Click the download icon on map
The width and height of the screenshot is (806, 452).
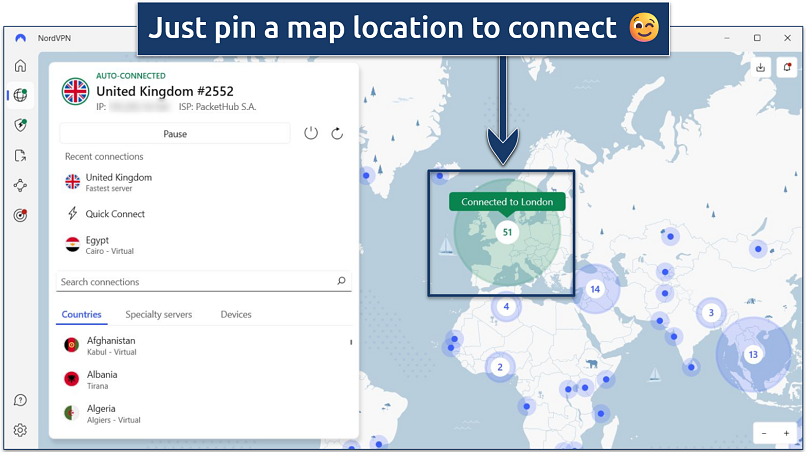[762, 68]
